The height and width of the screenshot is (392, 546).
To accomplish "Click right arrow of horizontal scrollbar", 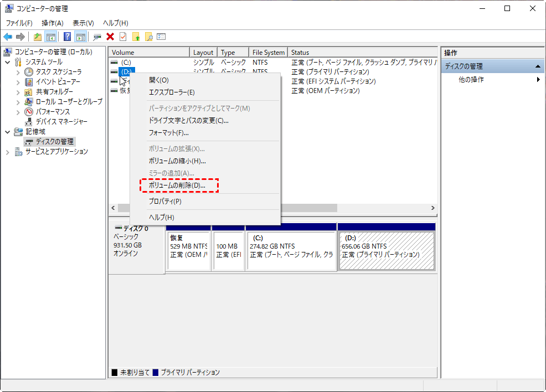I will (433, 208).
